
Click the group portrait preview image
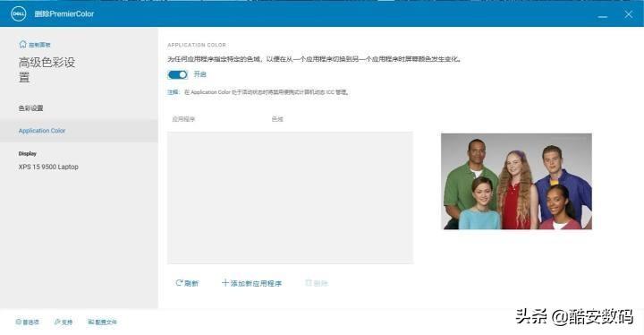click(516, 181)
